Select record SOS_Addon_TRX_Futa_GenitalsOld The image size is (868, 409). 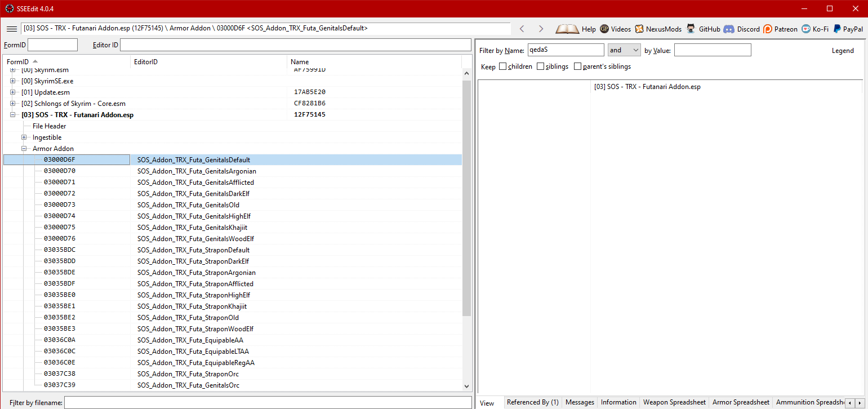[232, 205]
